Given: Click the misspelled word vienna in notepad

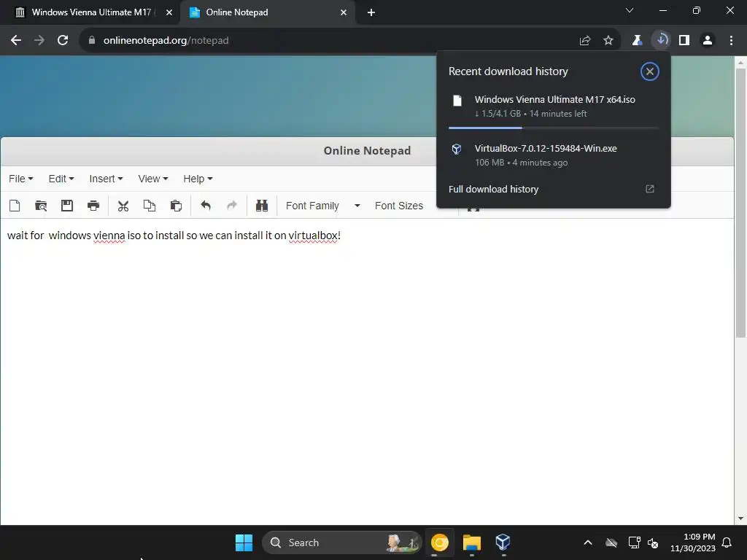Looking at the screenshot, I should pyautogui.click(x=109, y=236).
